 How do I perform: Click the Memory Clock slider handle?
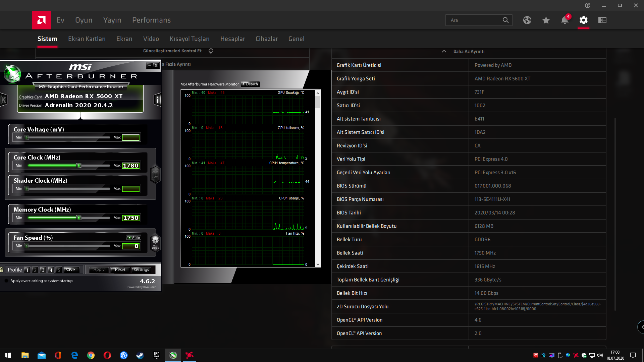click(79, 218)
